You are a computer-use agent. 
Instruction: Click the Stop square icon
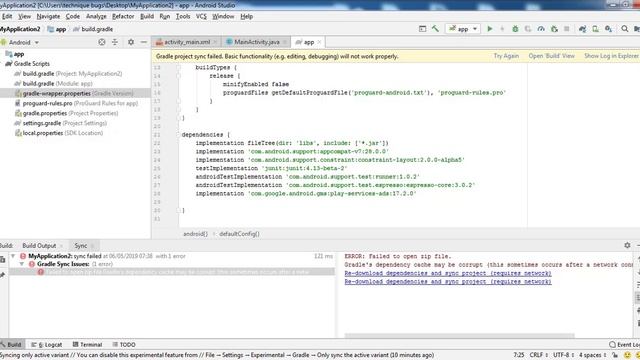(x=567, y=29)
